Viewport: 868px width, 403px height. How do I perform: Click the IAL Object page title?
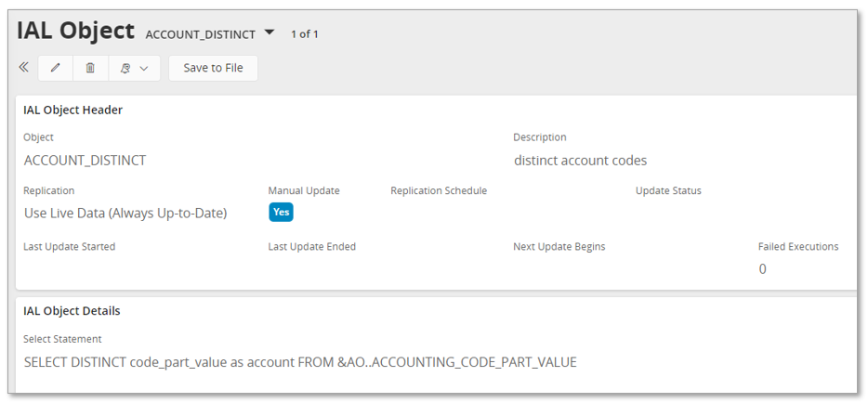point(76,30)
